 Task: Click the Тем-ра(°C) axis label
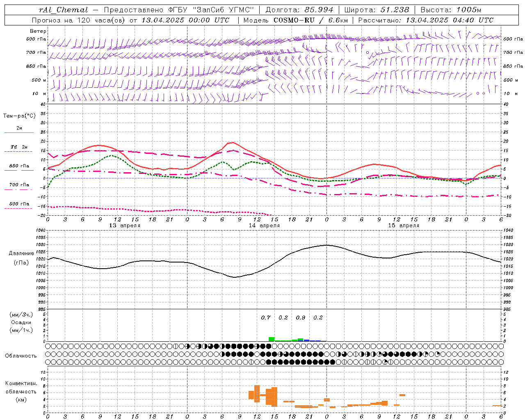[x=19, y=116]
